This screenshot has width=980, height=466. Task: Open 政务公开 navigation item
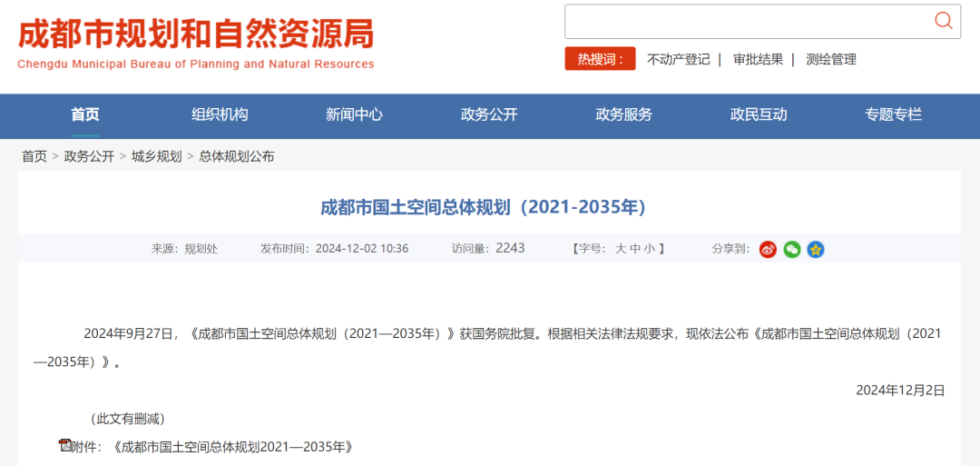click(x=489, y=115)
